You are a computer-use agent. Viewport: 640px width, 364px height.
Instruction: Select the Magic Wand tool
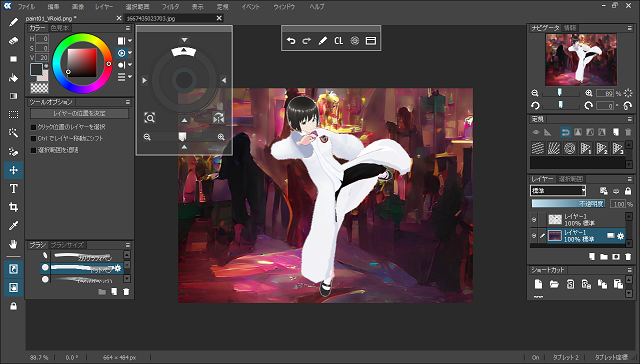(13, 133)
